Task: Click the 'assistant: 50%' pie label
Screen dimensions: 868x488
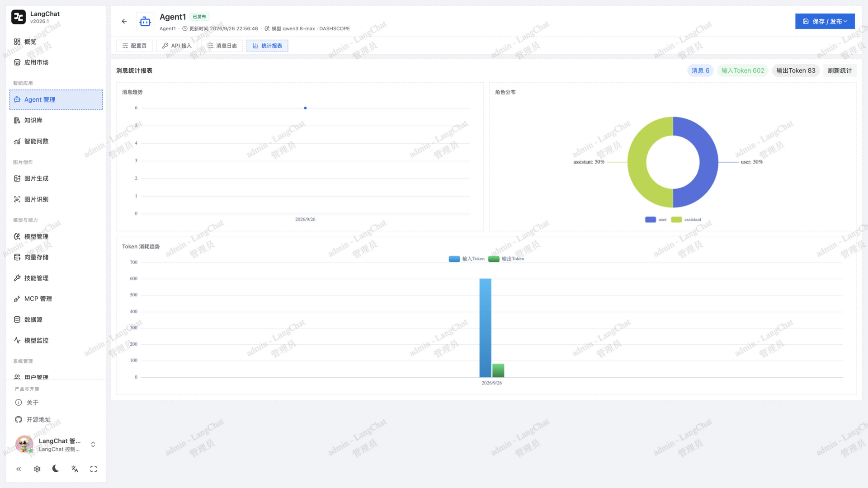Action: pyautogui.click(x=589, y=162)
